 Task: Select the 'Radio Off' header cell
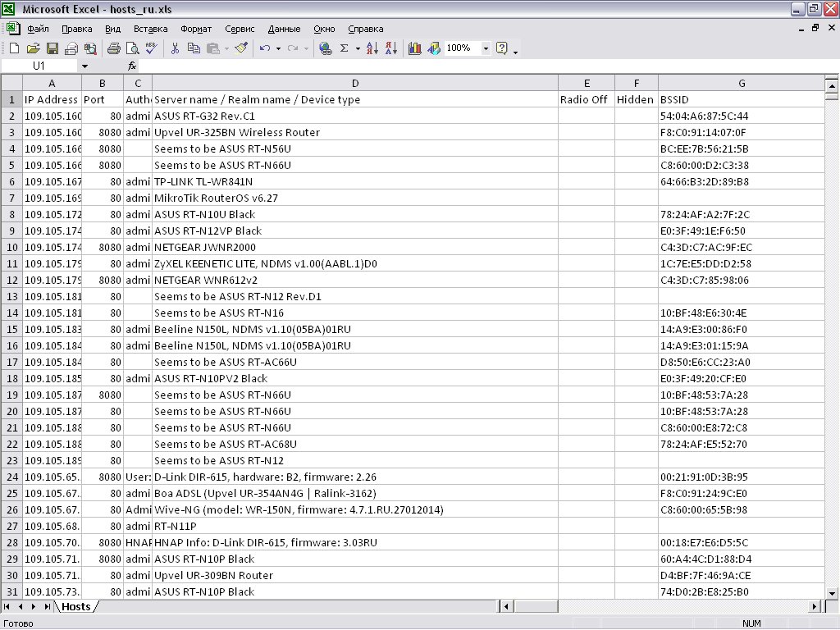click(587, 99)
